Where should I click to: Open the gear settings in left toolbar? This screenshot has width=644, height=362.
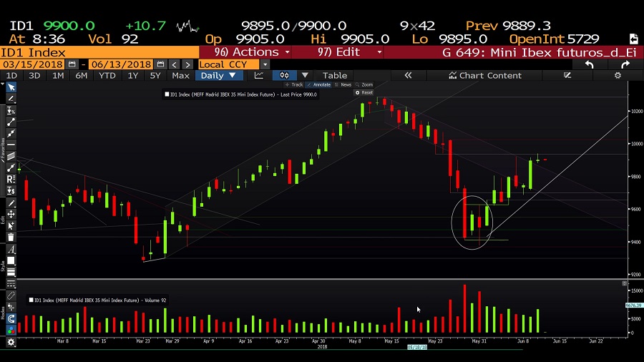[11, 342]
